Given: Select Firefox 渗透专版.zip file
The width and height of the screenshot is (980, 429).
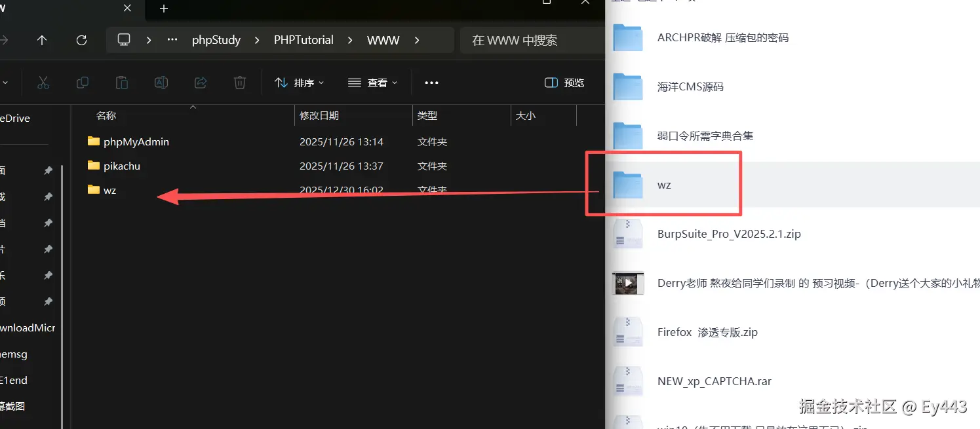Looking at the screenshot, I should click(707, 333).
